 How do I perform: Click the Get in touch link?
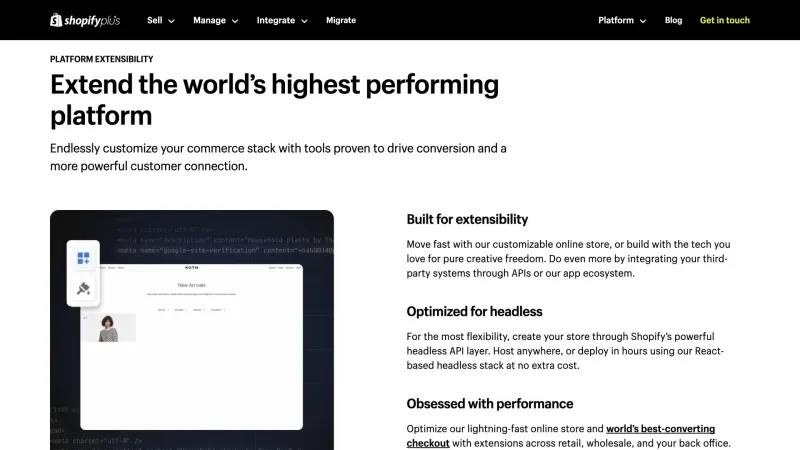coord(724,20)
